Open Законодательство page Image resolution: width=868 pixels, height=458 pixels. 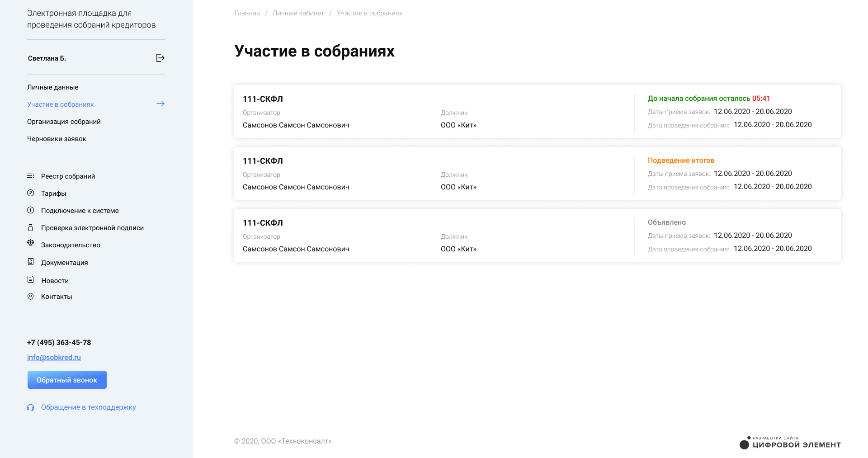tap(71, 245)
